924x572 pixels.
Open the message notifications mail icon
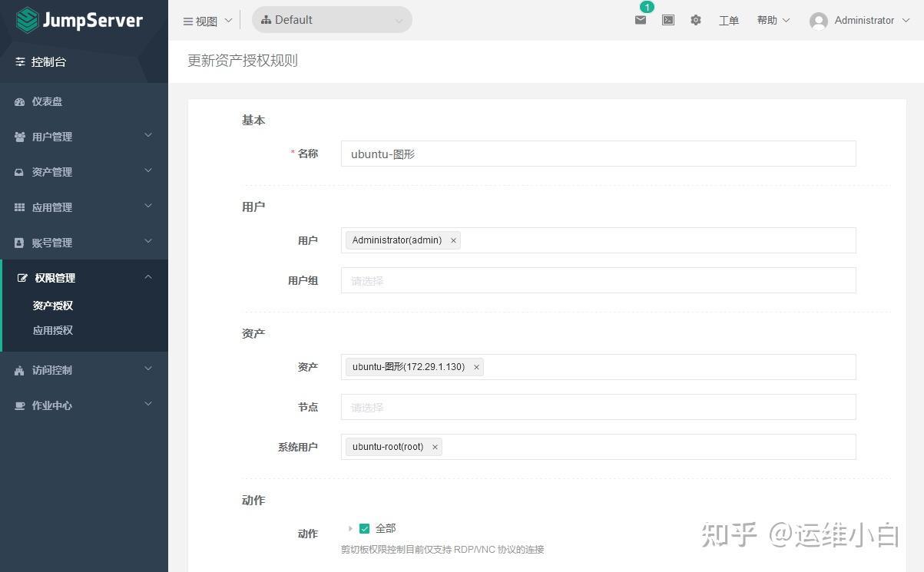pyautogui.click(x=640, y=21)
